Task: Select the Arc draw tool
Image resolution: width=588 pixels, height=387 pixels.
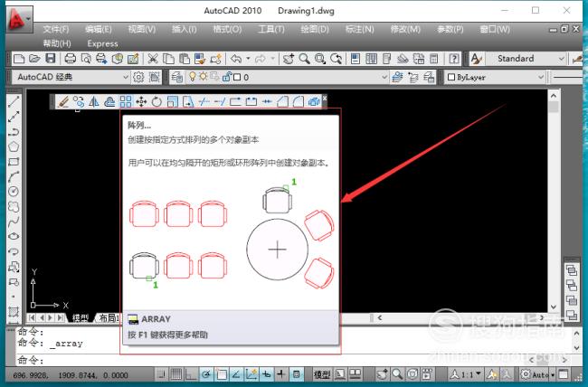Action: click(14, 176)
